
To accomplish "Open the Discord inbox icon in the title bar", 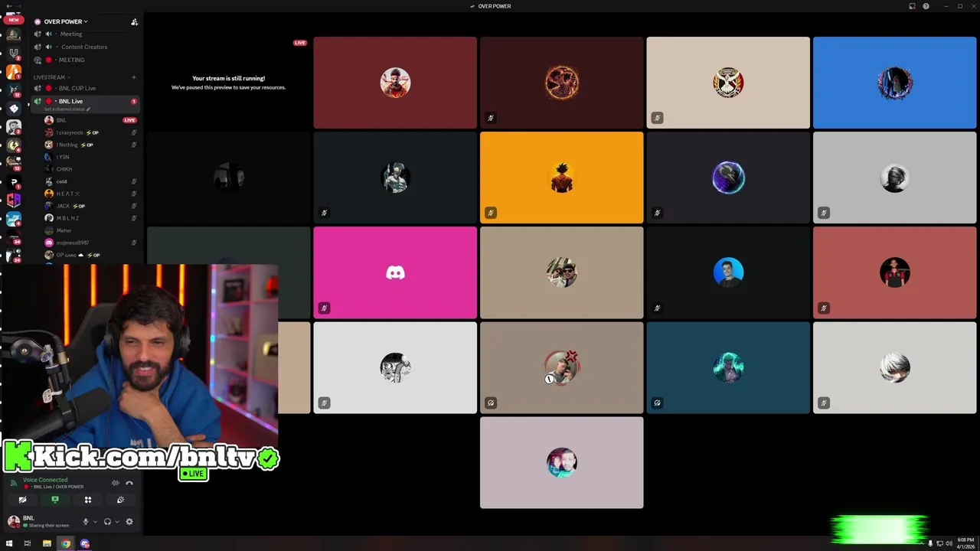I will click(x=912, y=6).
